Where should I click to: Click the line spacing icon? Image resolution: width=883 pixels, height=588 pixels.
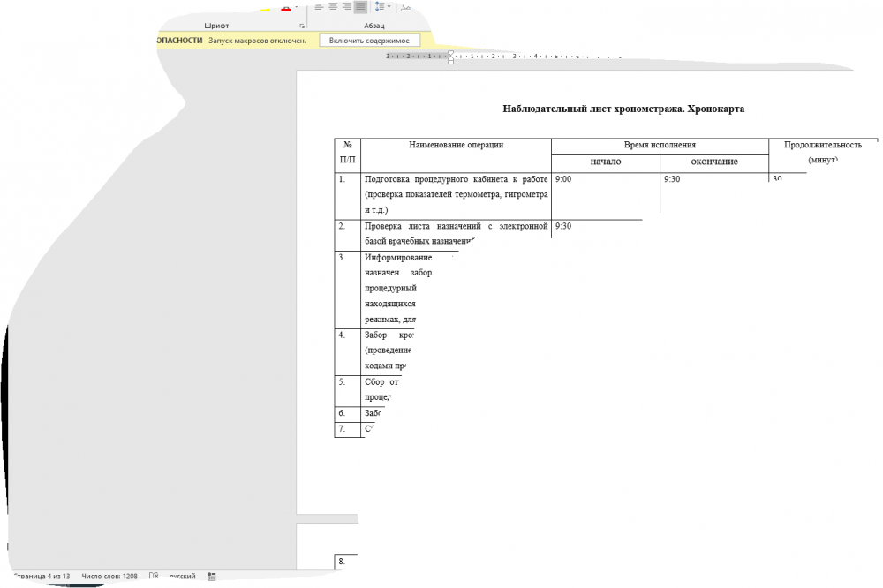coord(380,7)
